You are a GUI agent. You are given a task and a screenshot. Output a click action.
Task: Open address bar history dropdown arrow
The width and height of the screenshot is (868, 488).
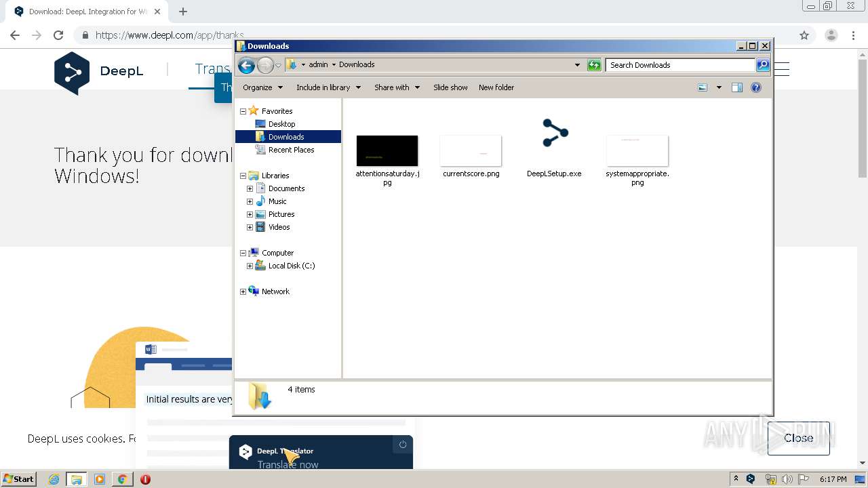577,65
